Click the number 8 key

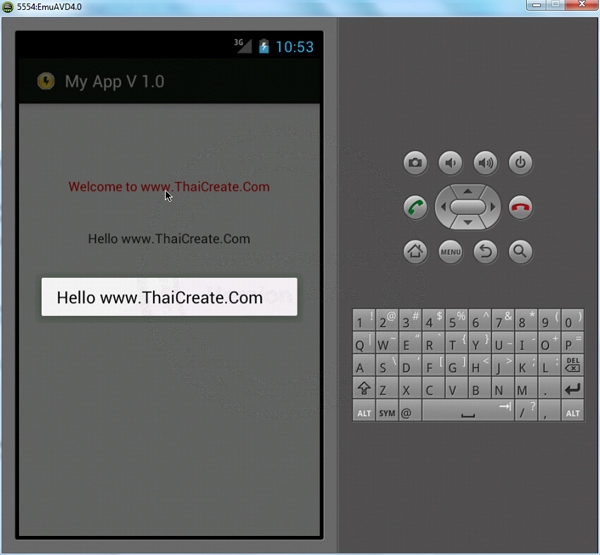point(526,320)
